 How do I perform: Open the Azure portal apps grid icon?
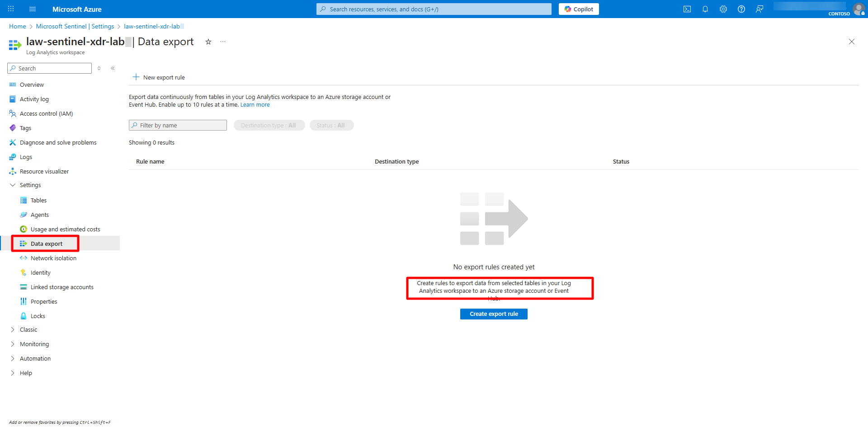coord(11,9)
